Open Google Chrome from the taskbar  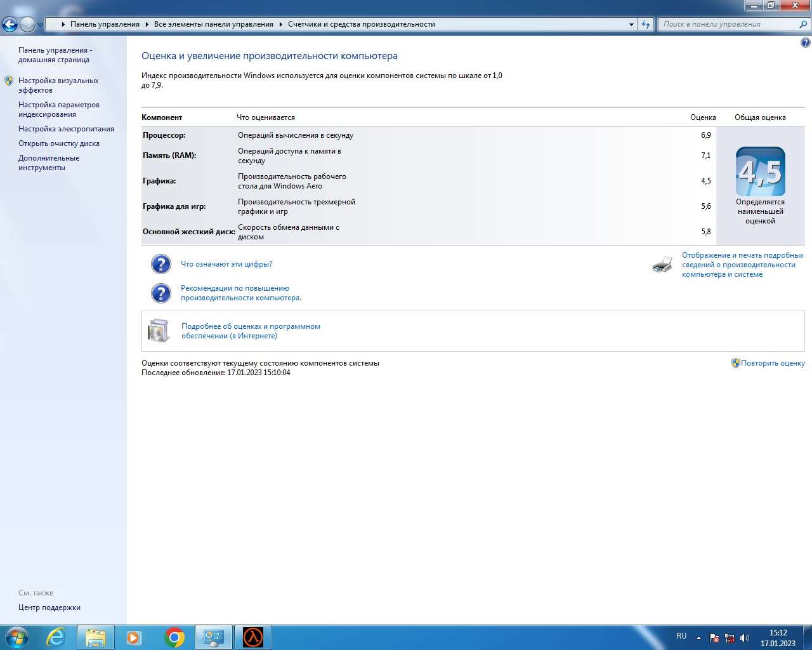(x=174, y=637)
